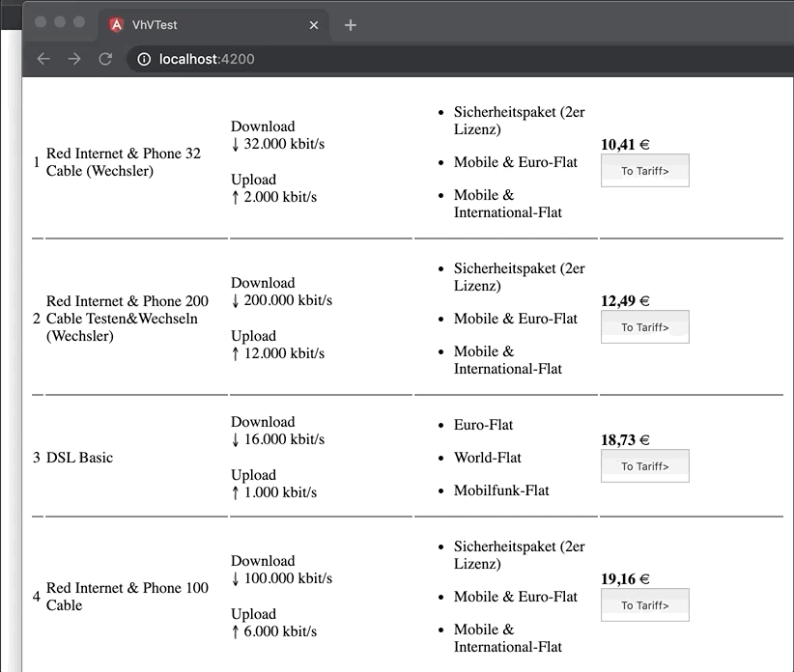794x672 pixels.
Task: Click 'Mobile & International-Flat' in row 4
Action: point(508,638)
